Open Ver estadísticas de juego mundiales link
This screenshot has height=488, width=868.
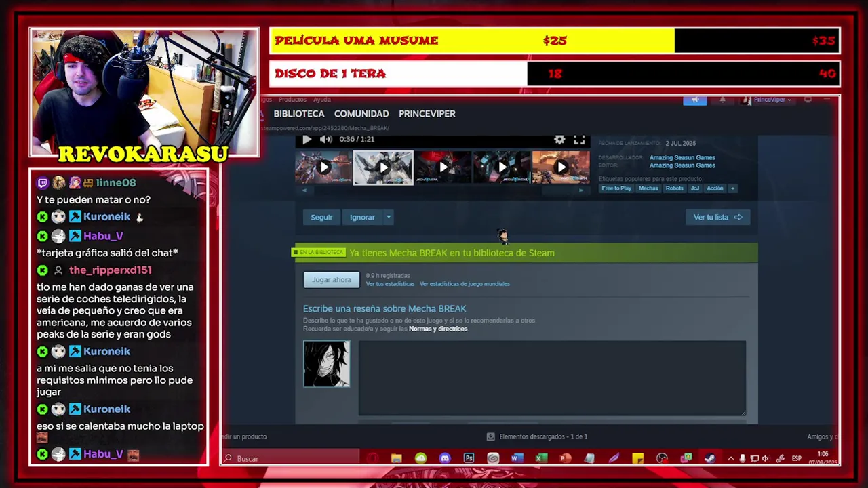[x=465, y=284]
